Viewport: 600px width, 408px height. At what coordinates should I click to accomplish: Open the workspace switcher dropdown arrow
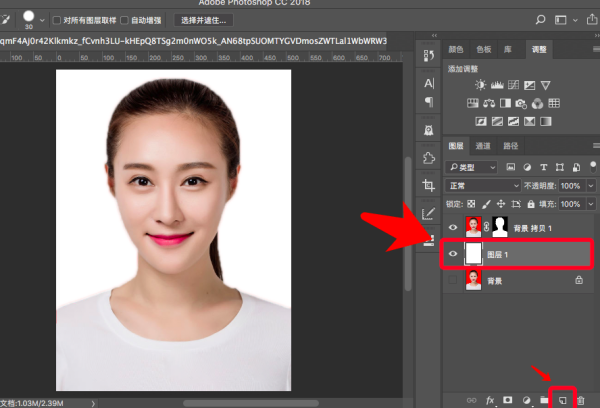575,20
